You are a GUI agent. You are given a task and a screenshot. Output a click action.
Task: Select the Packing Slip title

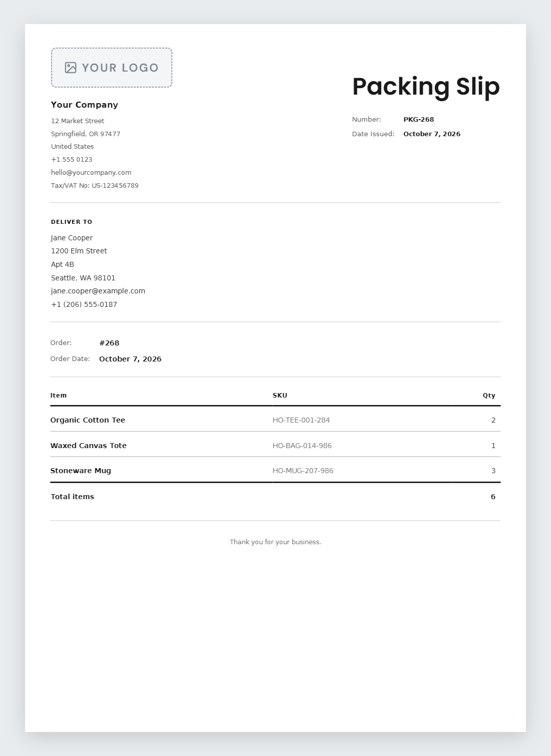426,87
